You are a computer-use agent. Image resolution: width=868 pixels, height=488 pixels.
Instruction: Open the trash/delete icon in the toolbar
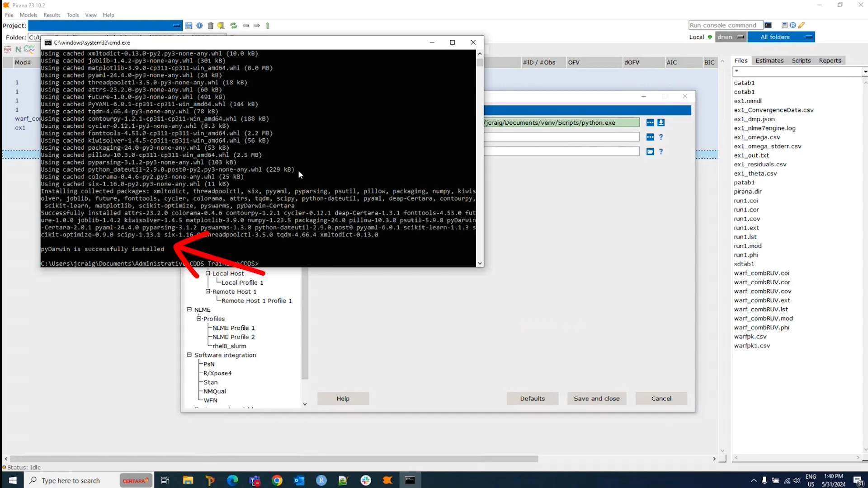click(211, 25)
